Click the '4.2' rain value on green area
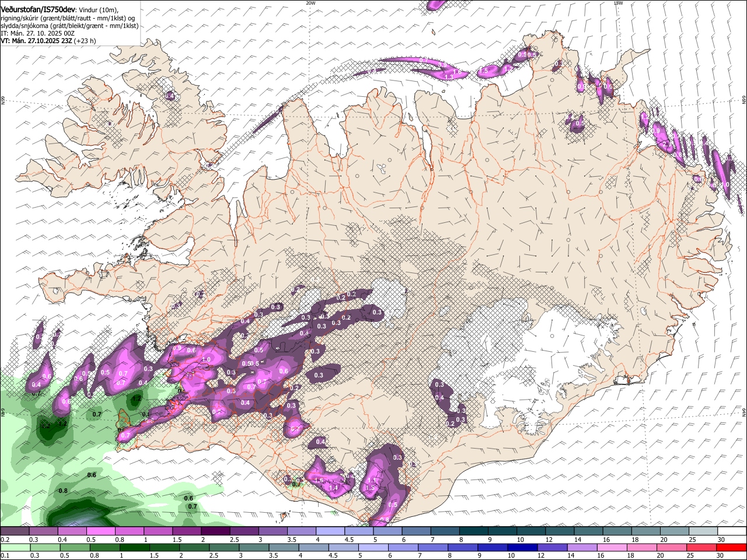 [136, 399]
